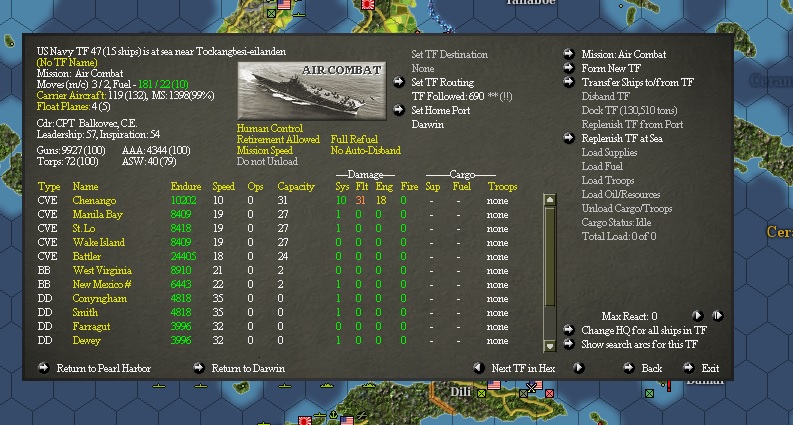Click arrow icon beside Set TF Routing
Screen dimensions: 793x425
pyautogui.click(x=399, y=82)
